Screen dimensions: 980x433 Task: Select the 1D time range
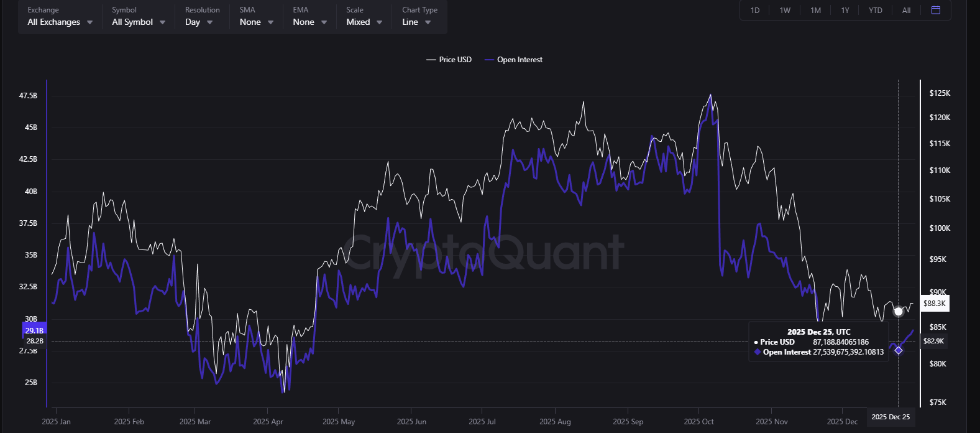[x=755, y=11]
